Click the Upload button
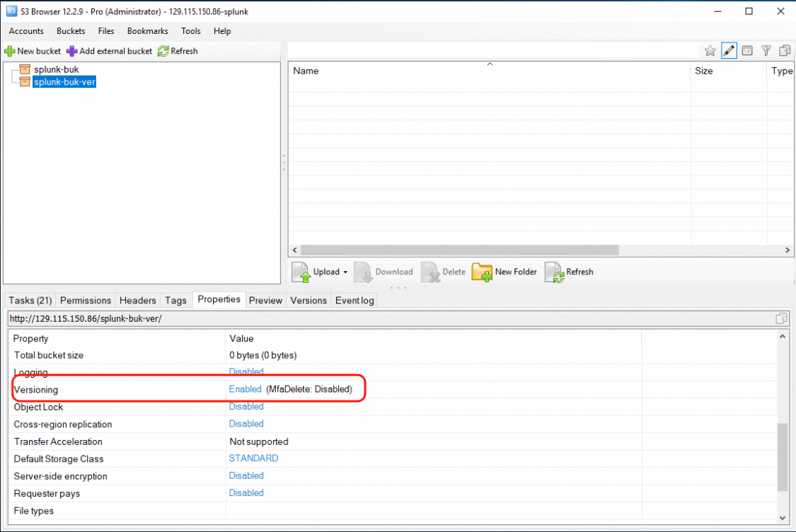Viewport: 796px width, 532px height. tap(316, 272)
